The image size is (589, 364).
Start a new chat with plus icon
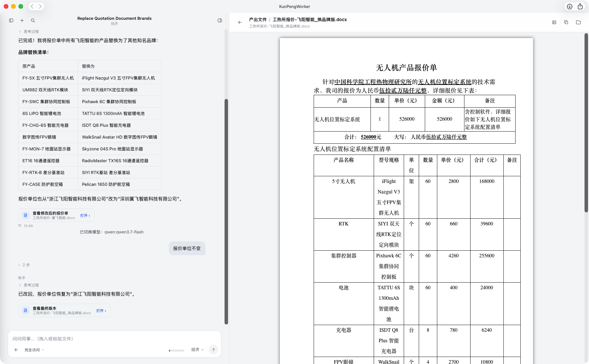(22, 20)
